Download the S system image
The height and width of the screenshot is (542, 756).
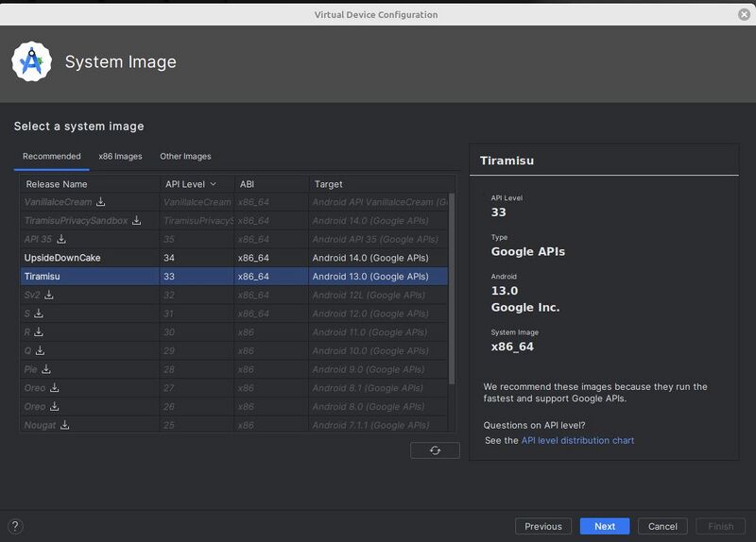point(39,313)
